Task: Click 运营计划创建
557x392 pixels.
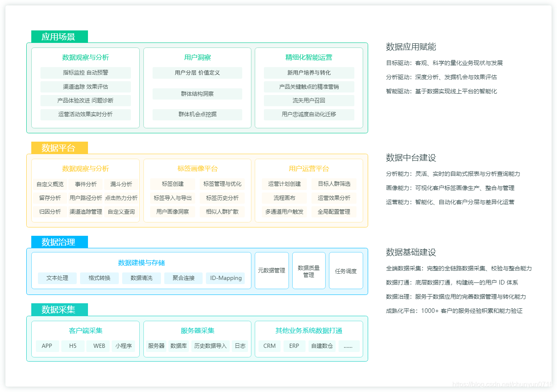Action: pos(284,184)
